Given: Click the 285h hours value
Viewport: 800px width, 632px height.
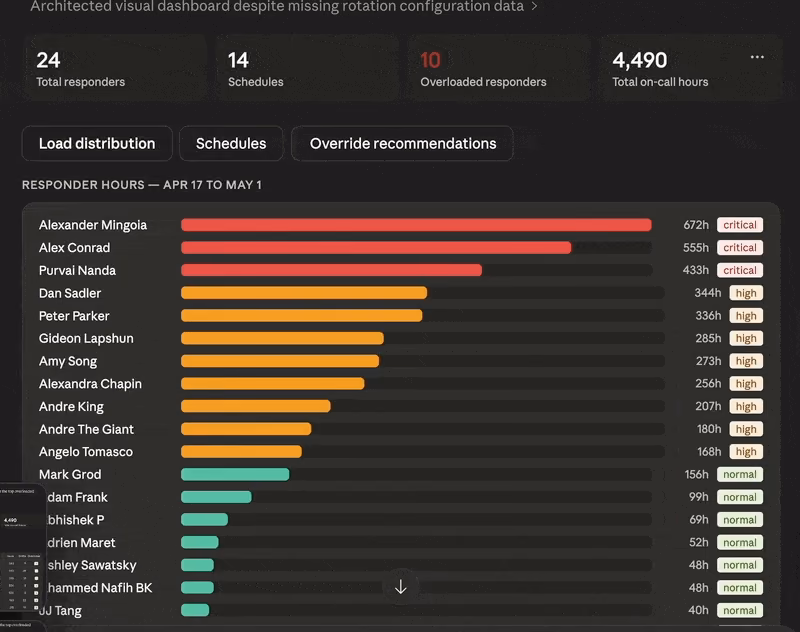Looking at the screenshot, I should click(x=708, y=338).
